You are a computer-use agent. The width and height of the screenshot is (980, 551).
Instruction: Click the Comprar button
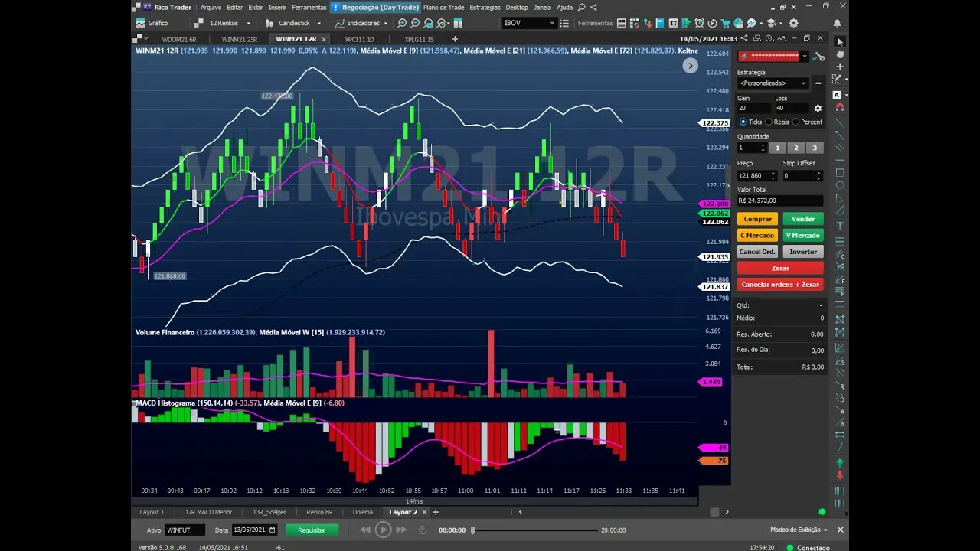758,219
